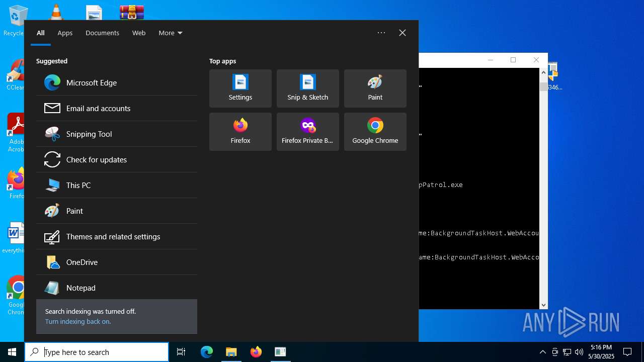
Task: Select Google Chrome desktop shortcut
Action: click(x=15, y=296)
